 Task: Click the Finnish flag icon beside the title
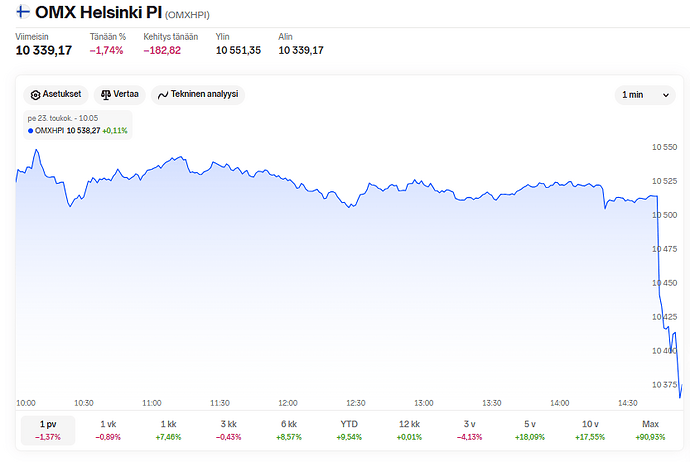23,12
